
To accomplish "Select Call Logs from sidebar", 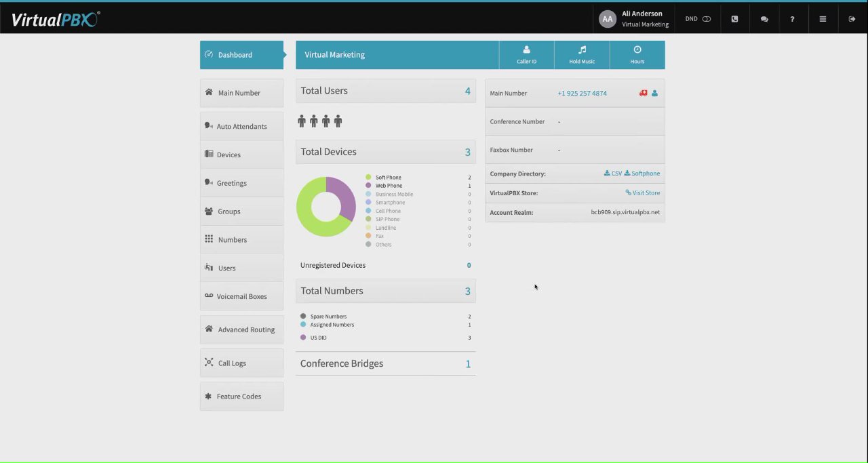I will 241,363.
